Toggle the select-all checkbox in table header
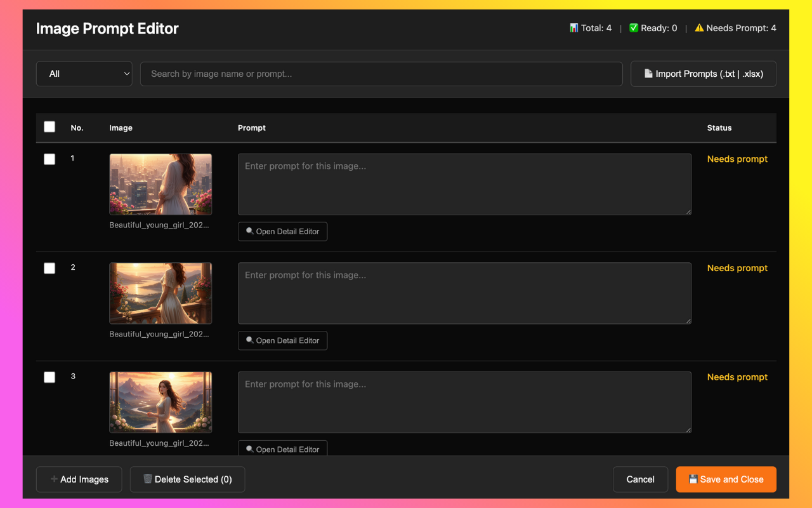The image size is (812, 508). point(49,127)
